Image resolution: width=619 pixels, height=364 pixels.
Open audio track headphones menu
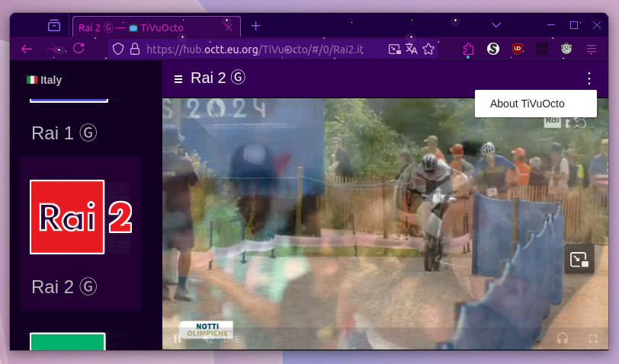tap(563, 338)
